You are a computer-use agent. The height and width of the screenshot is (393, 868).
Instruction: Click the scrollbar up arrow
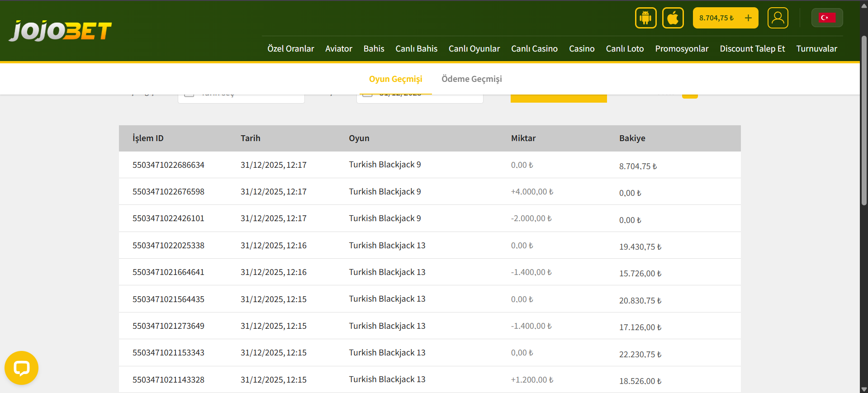pyautogui.click(x=864, y=5)
